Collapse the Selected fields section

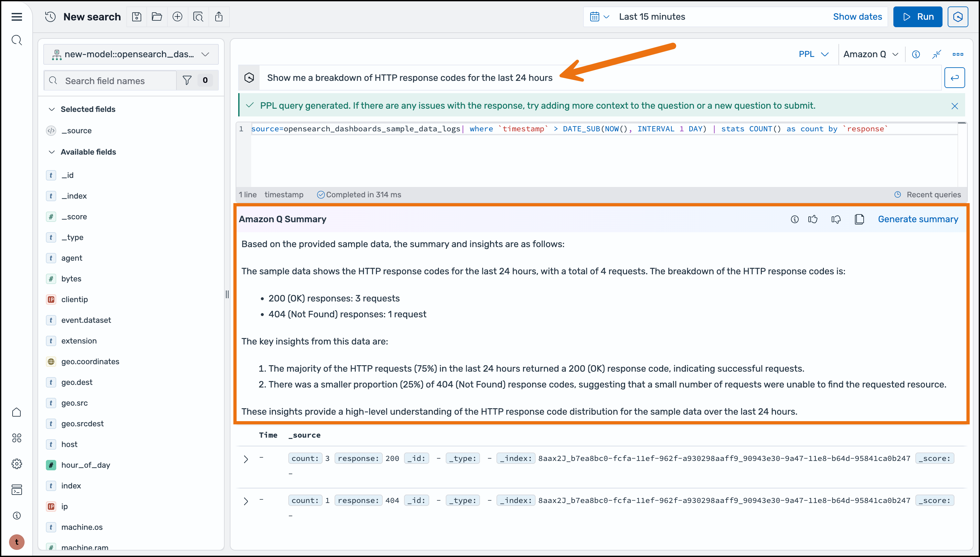click(52, 109)
